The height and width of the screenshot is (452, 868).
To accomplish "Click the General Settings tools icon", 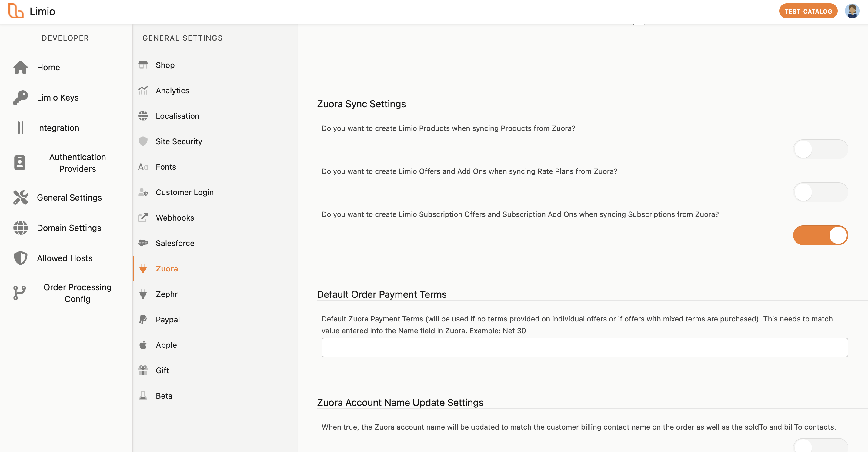I will tap(21, 197).
